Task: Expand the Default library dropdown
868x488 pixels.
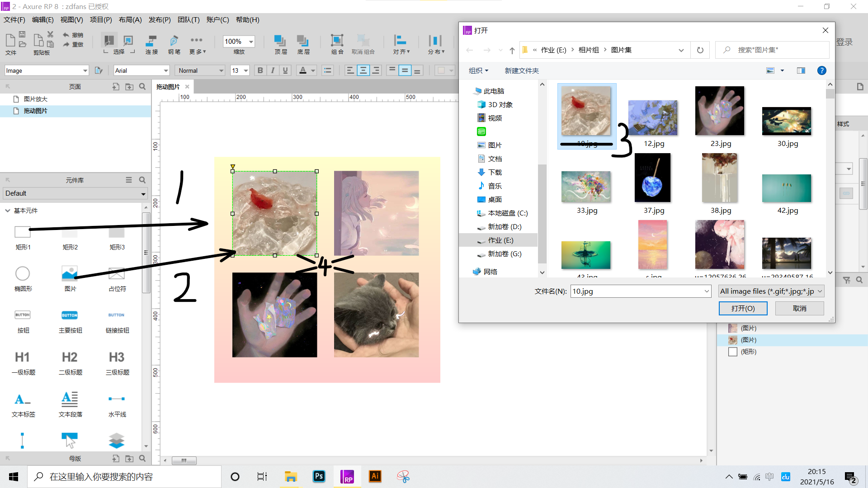Action: pyautogui.click(x=143, y=194)
